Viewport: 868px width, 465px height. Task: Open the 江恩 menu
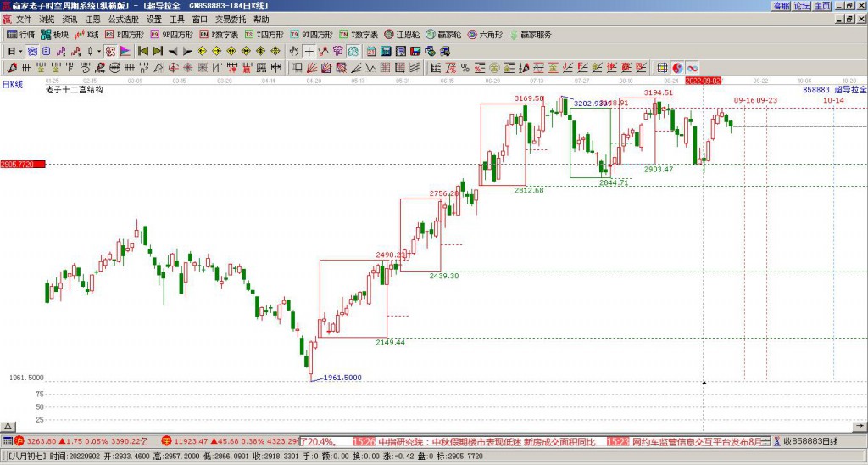click(x=92, y=19)
